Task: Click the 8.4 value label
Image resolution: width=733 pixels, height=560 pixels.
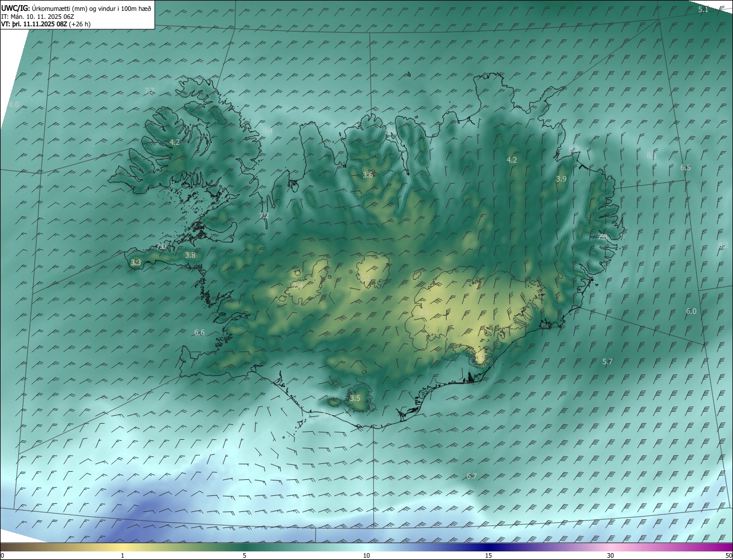Action: pos(267,131)
